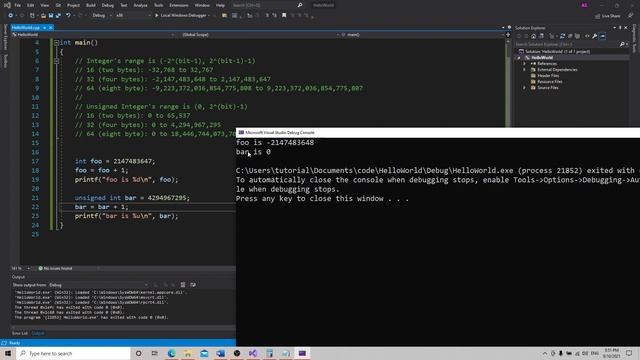Click the View Code icon in Solution Explorer
This screenshot has height=360, width=640.
click(587, 36)
